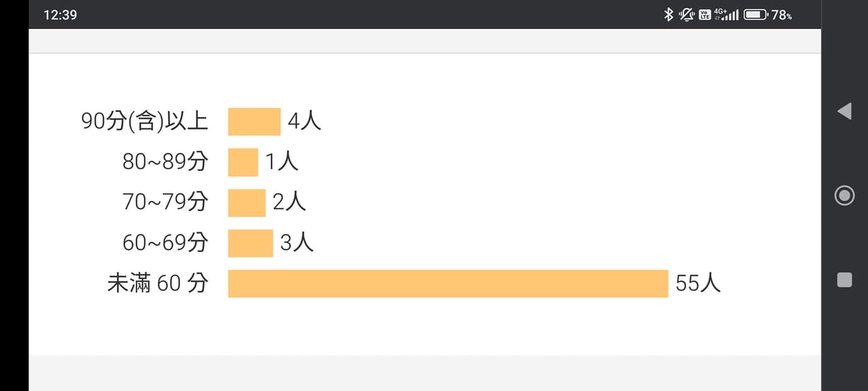Click the 80~89分 category label
868x391 pixels.
tap(166, 162)
